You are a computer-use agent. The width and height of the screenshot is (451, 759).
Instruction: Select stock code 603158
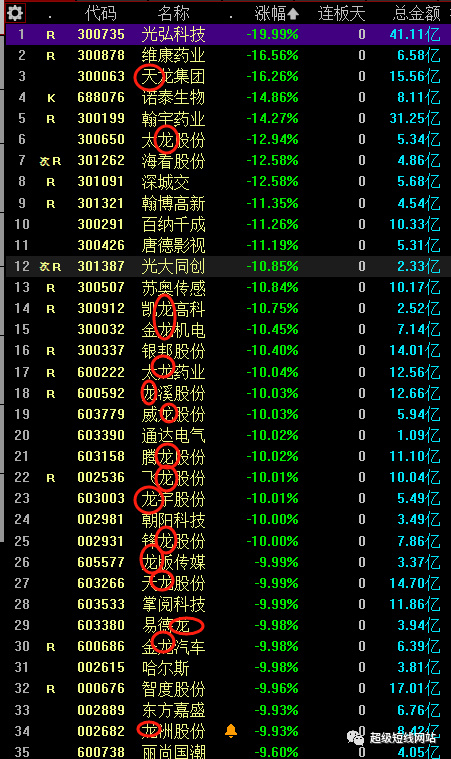click(101, 456)
